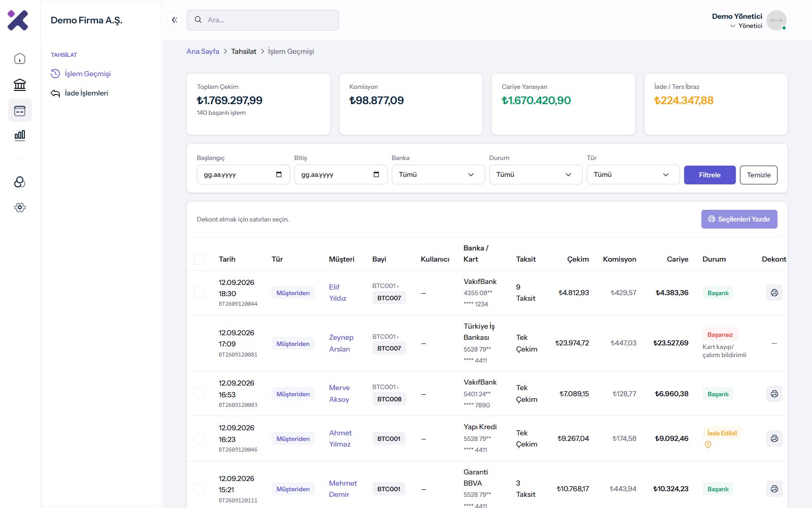
Task: Open customer link Mehmet Demir
Action: [343, 489]
